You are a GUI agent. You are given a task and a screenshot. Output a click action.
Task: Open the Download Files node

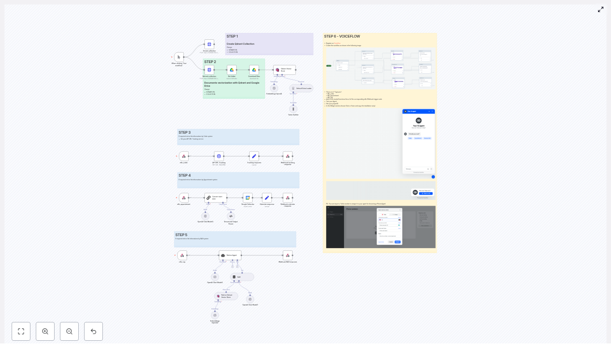point(254,70)
